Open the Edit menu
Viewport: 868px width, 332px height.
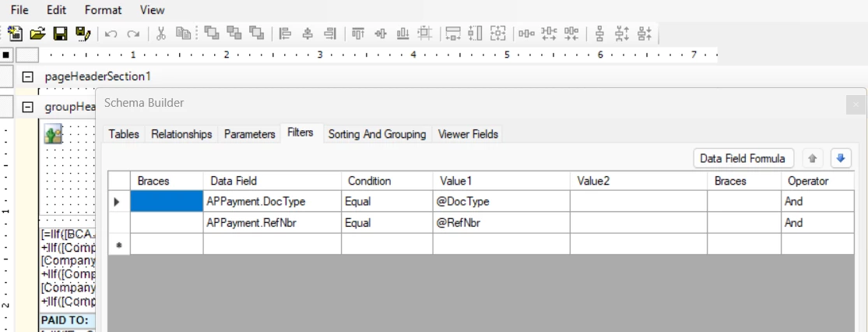click(57, 10)
